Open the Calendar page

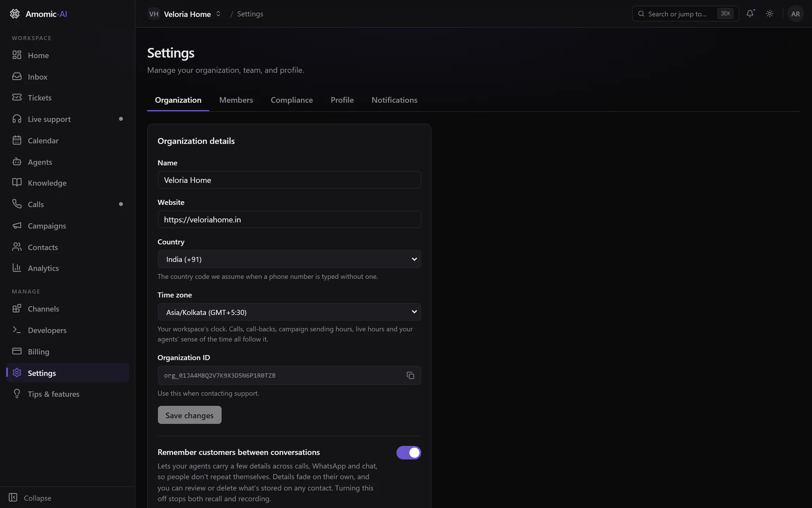(x=68, y=141)
